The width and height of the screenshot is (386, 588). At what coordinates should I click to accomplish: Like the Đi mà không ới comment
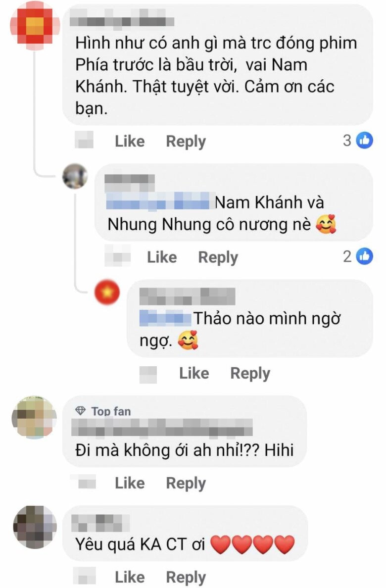point(130,483)
